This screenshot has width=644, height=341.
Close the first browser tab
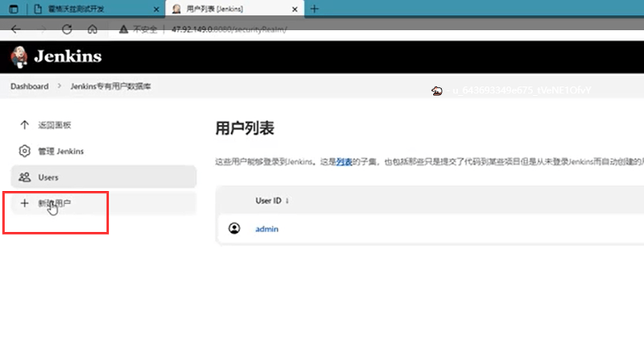tap(156, 9)
